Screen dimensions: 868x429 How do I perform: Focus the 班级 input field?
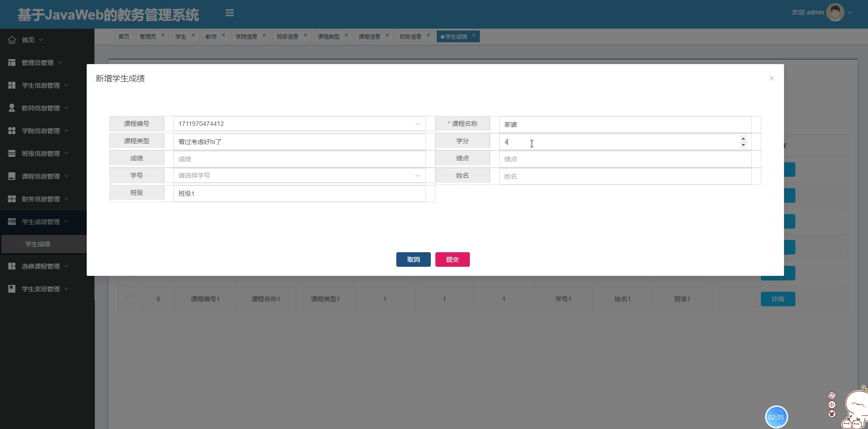300,193
